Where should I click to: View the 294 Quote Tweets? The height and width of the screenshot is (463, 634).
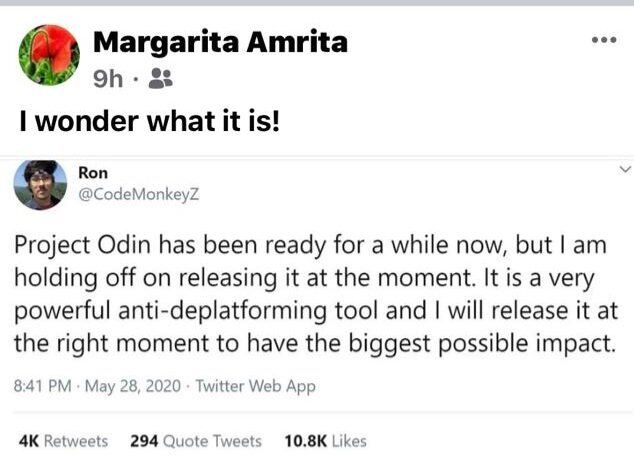(196, 441)
